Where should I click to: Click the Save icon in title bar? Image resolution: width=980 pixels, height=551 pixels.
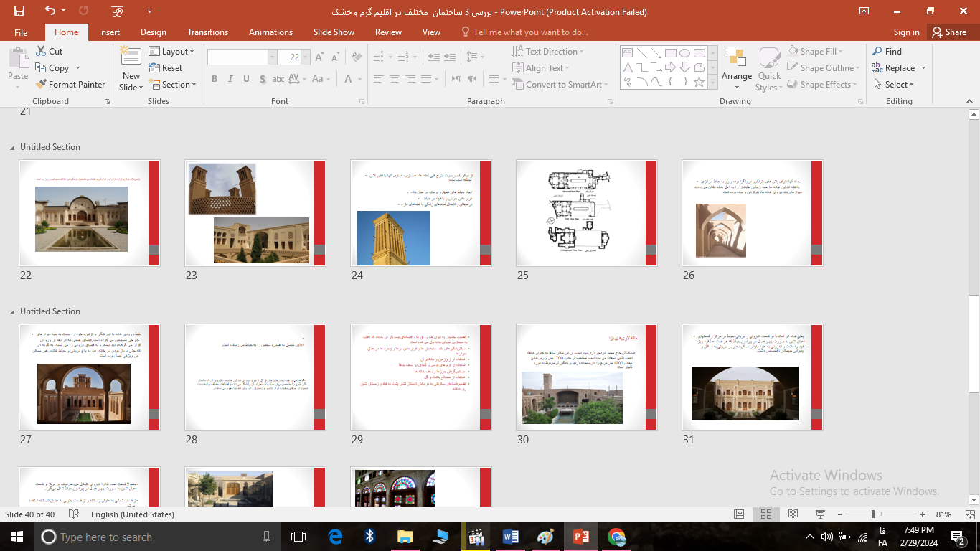[x=19, y=11]
